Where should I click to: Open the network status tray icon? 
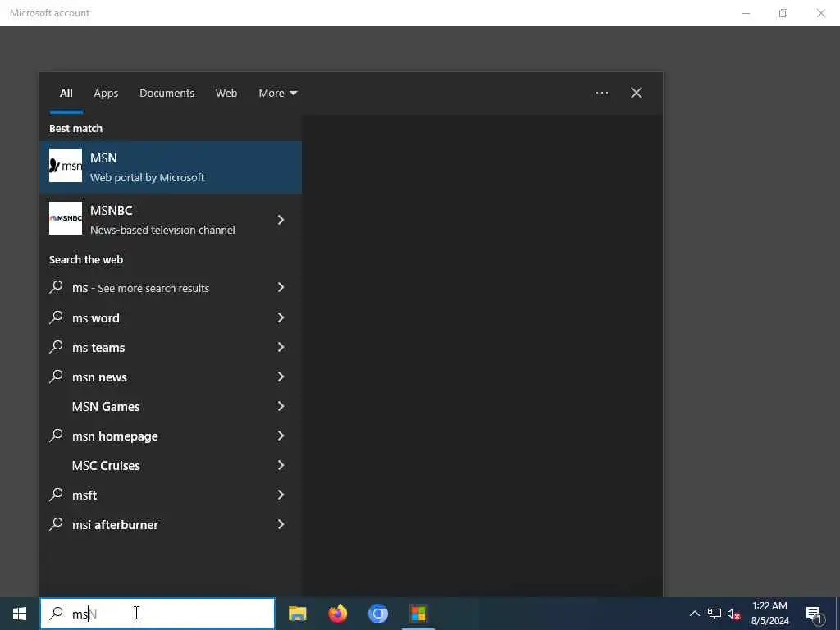714,614
